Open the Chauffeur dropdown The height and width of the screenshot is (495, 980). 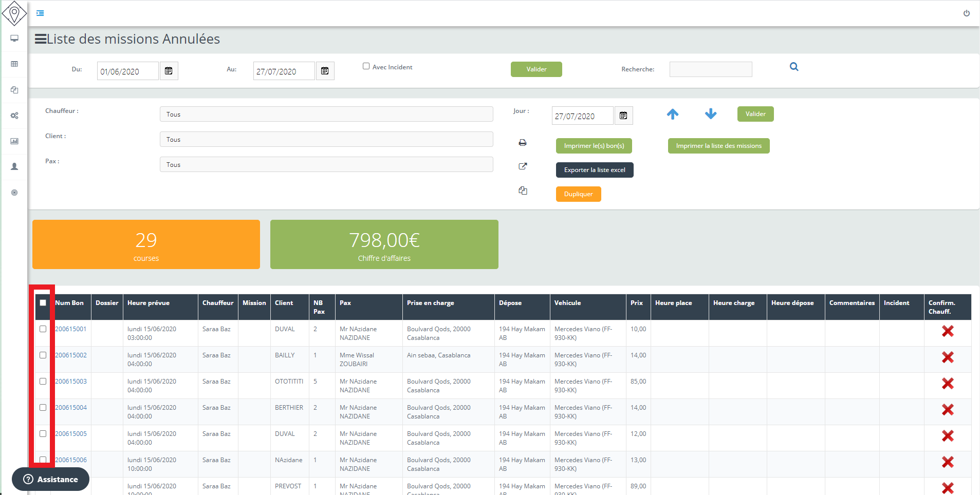326,114
